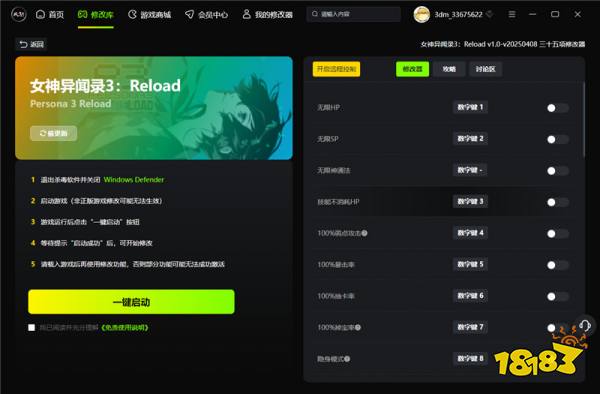Turn on the 100%暴击率 switch
Viewport: 600px width, 394px height.
(558, 265)
